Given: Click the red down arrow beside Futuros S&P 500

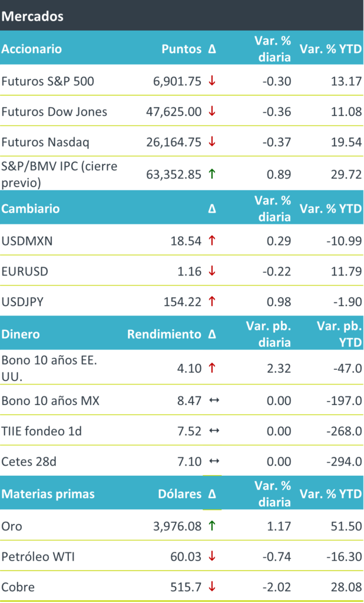Looking at the screenshot, I should 212,81.
